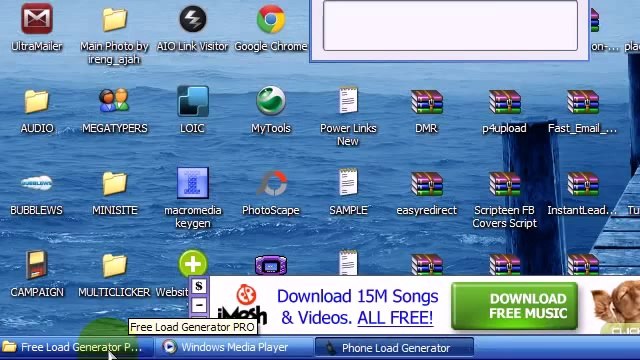This screenshot has height=360, width=640.
Task: Launch Google Chrome from the desktop
Action: pyautogui.click(x=271, y=19)
